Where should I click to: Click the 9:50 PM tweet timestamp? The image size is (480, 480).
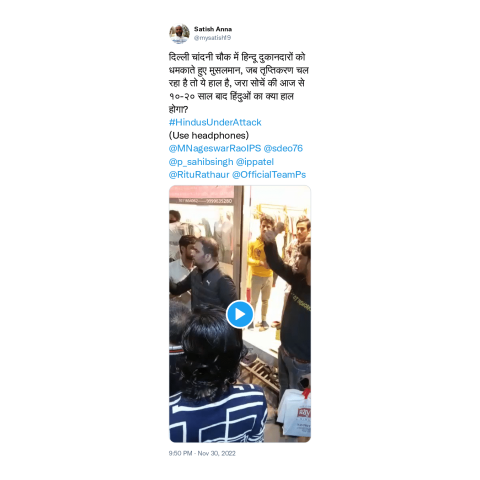tap(180, 453)
